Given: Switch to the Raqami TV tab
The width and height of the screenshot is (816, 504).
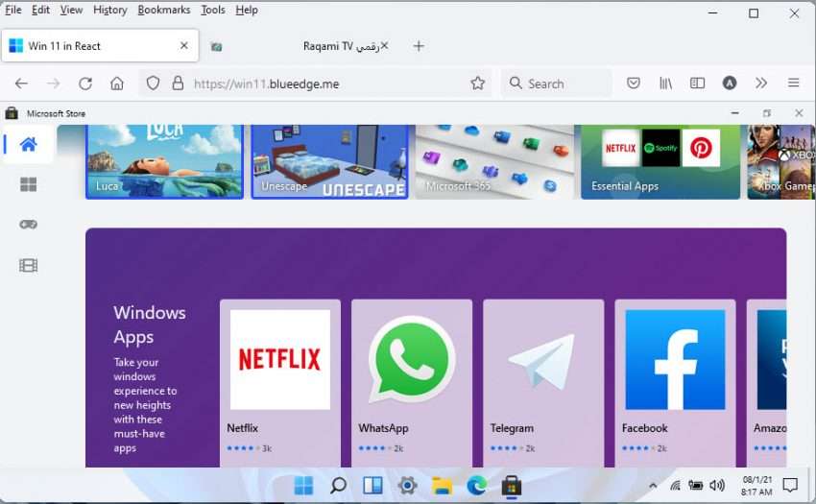Looking at the screenshot, I should [x=300, y=46].
